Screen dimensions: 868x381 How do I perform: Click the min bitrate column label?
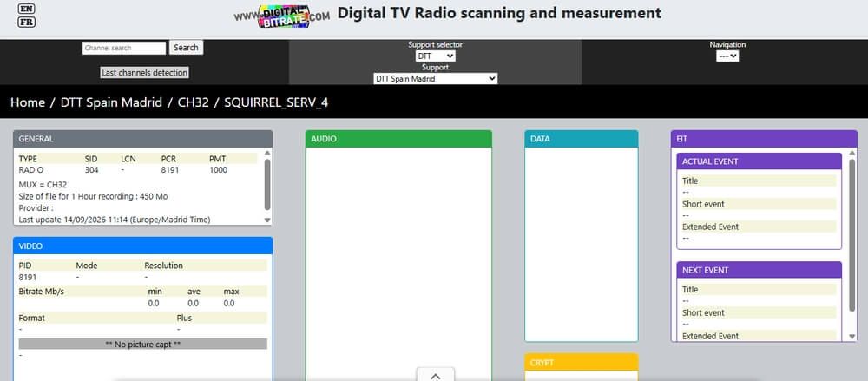pos(155,292)
